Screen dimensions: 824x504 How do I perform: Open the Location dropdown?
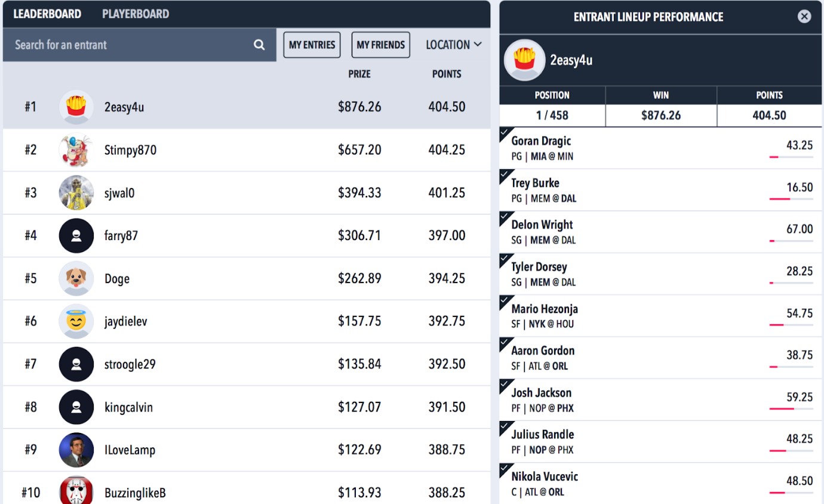coord(453,45)
